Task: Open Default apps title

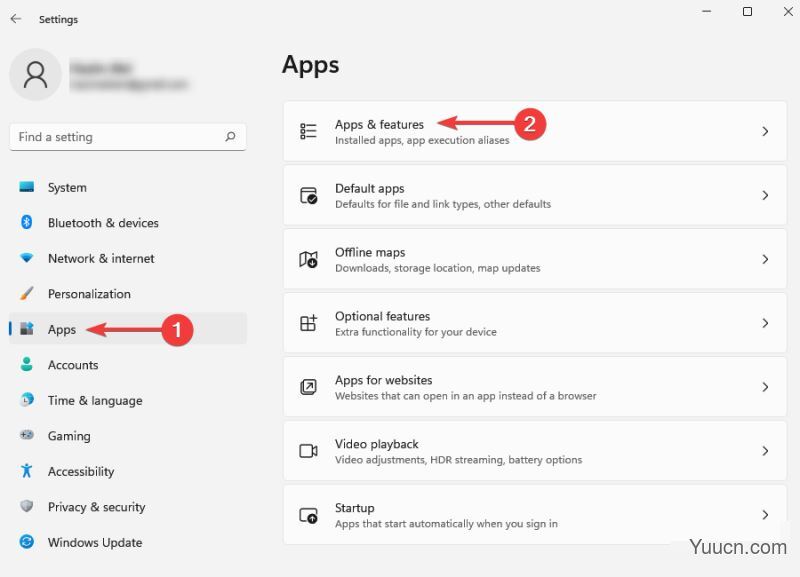Action: (369, 188)
